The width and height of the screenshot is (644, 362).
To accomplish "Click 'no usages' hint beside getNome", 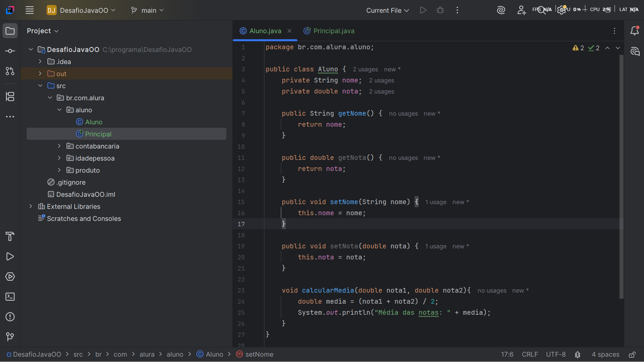I will [403, 114].
